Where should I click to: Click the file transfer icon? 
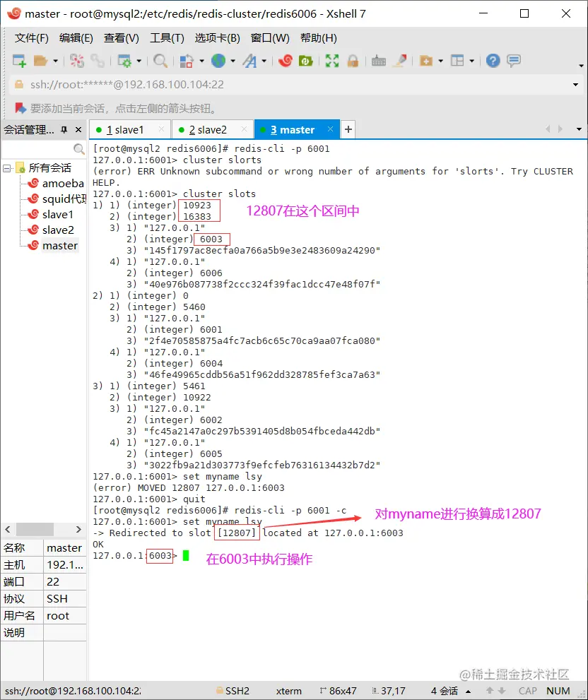pyautogui.click(x=187, y=61)
